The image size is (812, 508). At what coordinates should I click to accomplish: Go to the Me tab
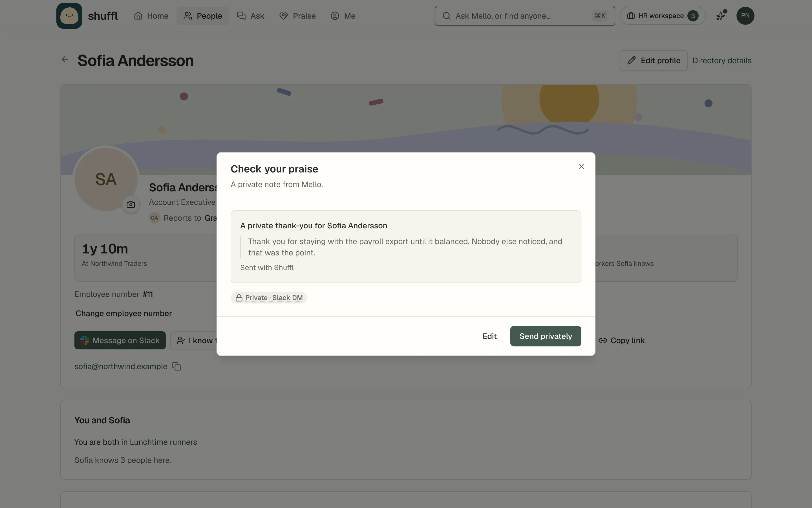[x=343, y=16]
